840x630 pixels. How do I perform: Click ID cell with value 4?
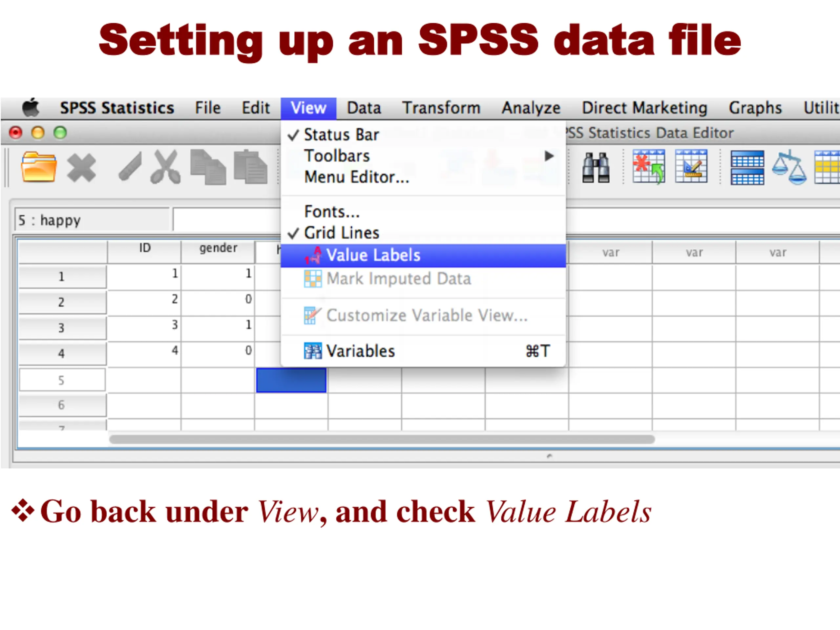pos(144,354)
